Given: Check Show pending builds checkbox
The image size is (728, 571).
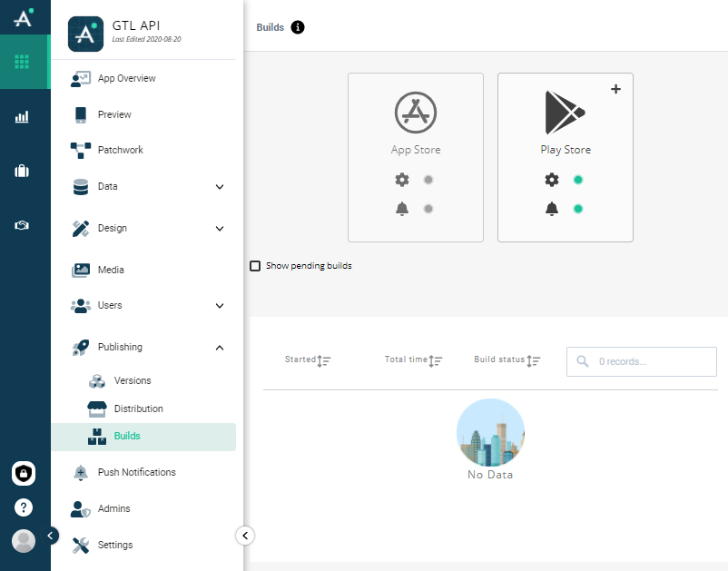Looking at the screenshot, I should [x=255, y=266].
